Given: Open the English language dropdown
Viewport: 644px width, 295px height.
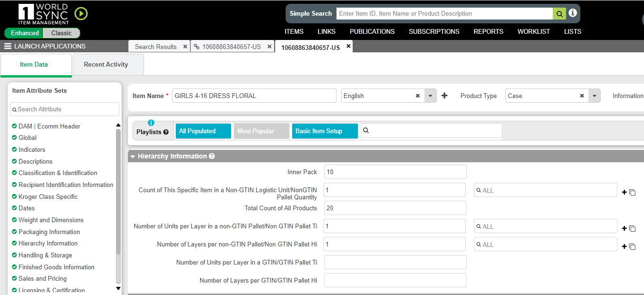Looking at the screenshot, I should click(430, 96).
